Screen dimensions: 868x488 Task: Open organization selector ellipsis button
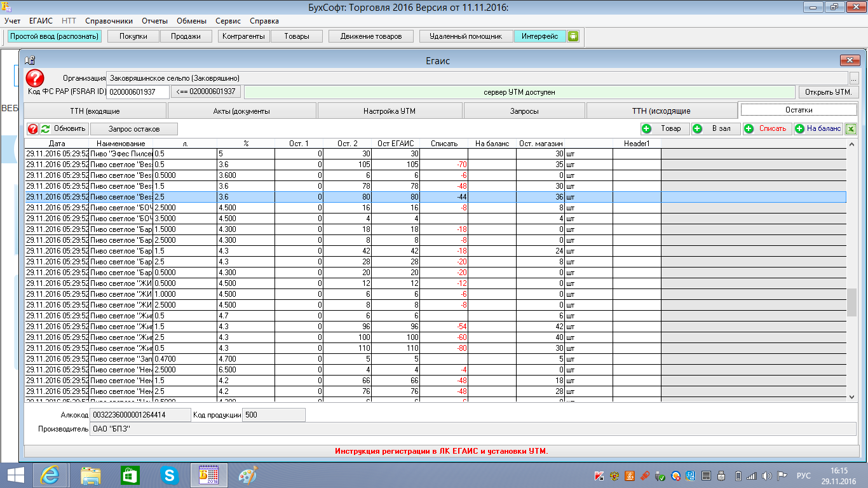(x=854, y=78)
